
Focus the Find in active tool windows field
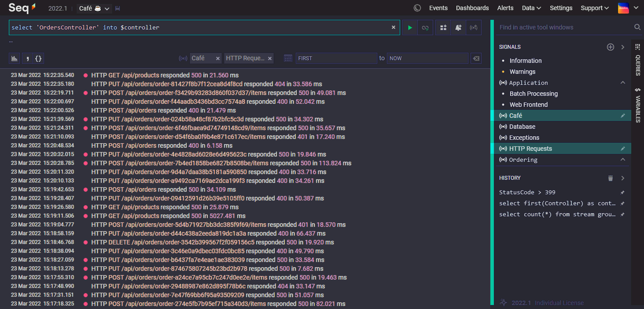point(564,27)
